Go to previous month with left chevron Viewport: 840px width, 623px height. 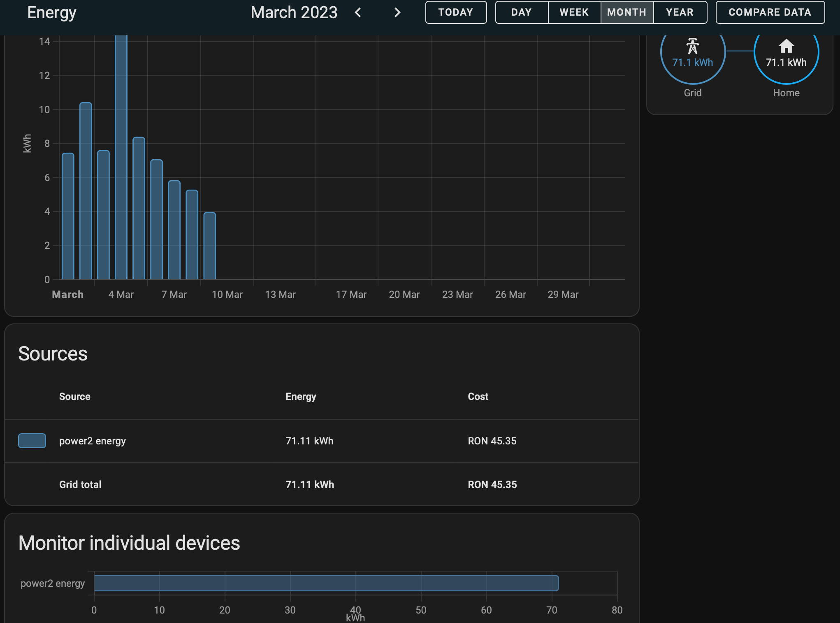(x=358, y=12)
